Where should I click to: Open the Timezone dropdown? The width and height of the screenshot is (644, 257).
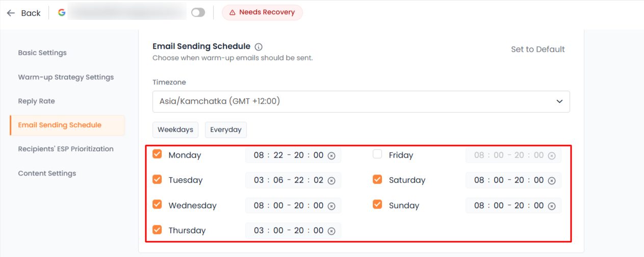click(361, 101)
